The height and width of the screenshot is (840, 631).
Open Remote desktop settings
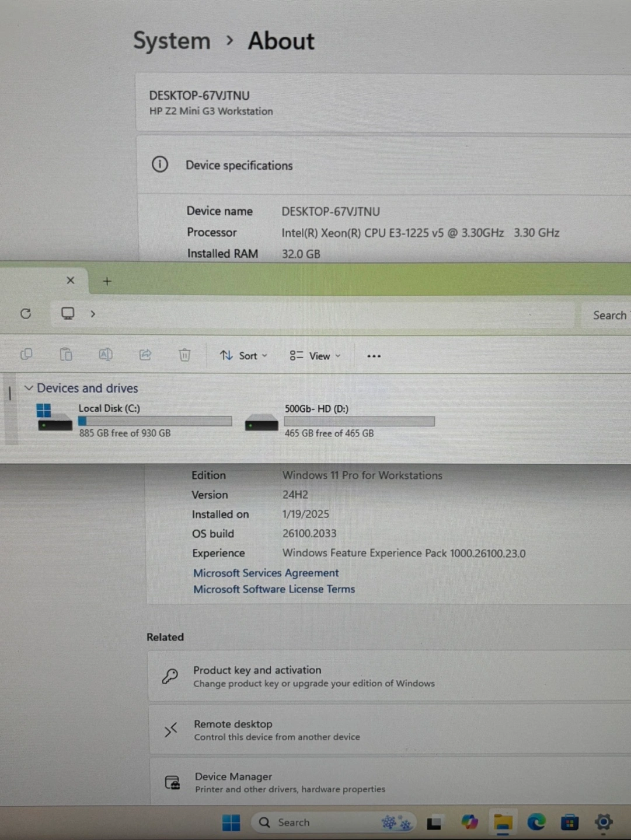390,730
